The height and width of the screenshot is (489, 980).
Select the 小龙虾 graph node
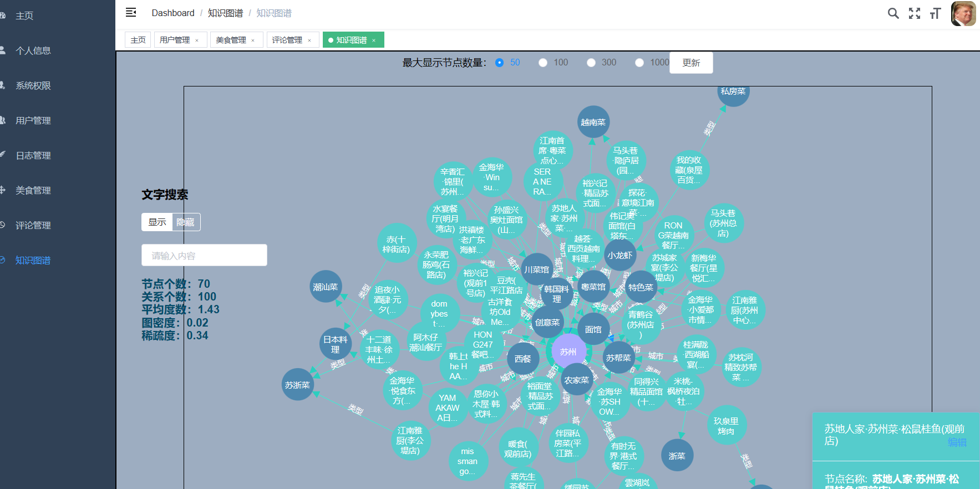[x=620, y=255]
